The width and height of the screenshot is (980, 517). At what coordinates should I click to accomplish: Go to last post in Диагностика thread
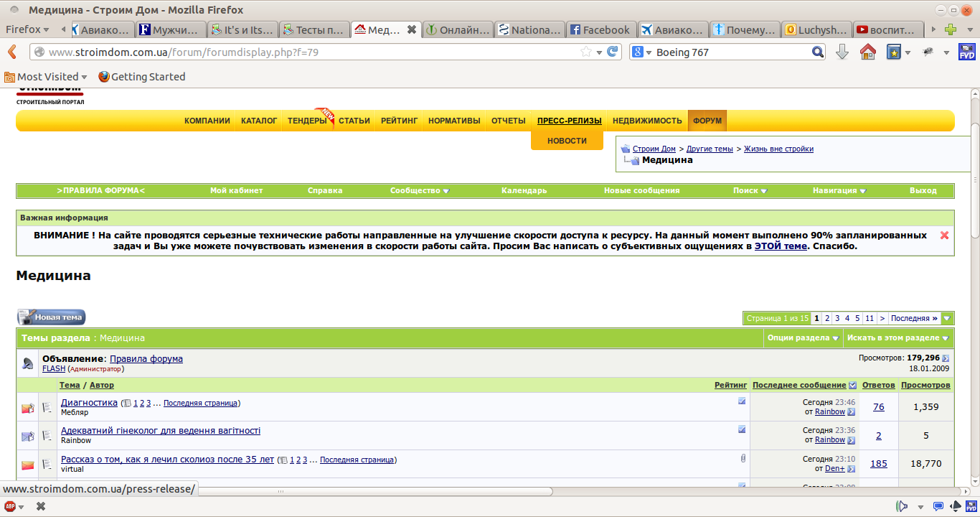point(851,412)
